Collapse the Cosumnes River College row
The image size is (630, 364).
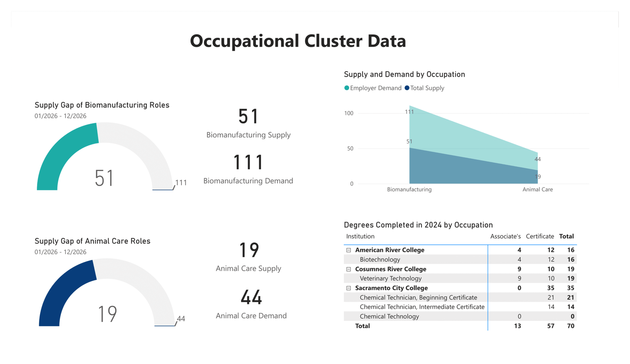click(348, 269)
